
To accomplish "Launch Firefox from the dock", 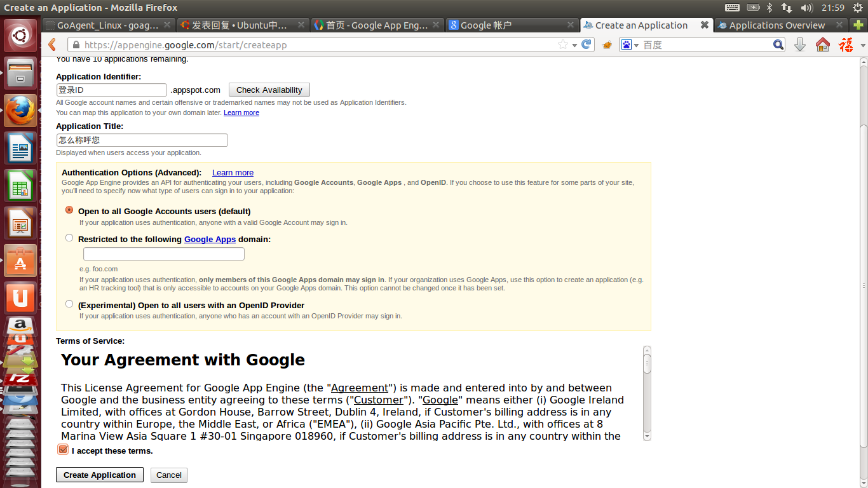I will 20,111.
